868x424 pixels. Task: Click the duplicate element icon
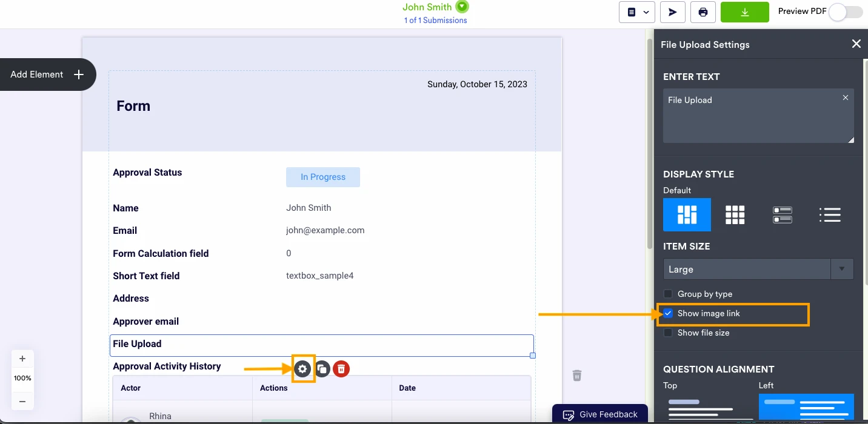322,368
